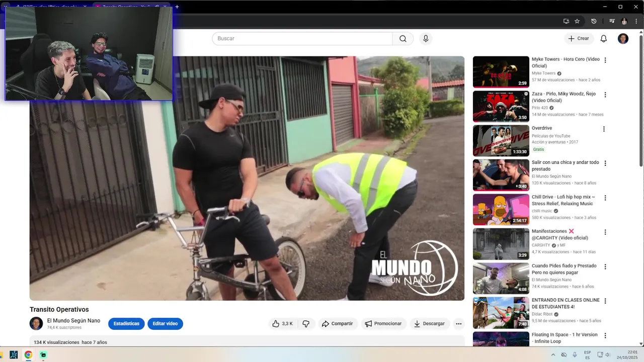Click the Compartir share button
The width and height of the screenshot is (644, 362).
[338, 324]
